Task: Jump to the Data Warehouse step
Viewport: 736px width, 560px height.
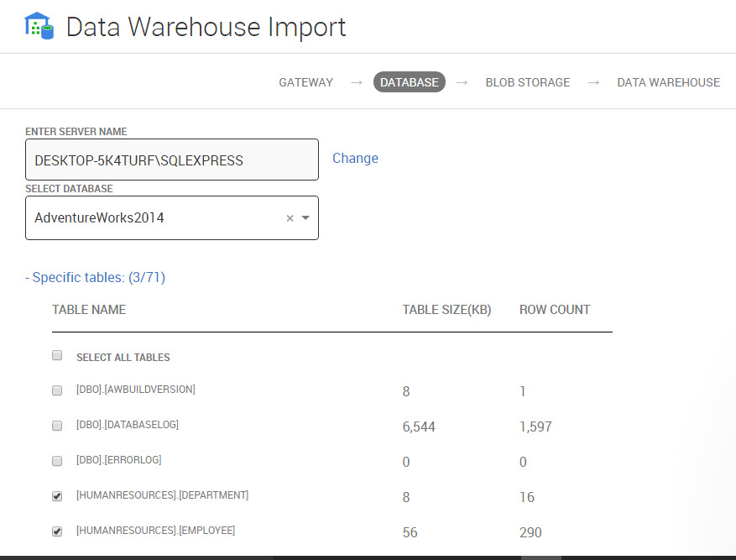Action: 668,82
